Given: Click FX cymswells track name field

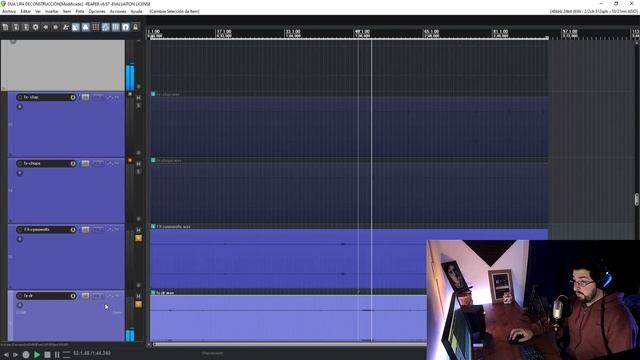Looking at the screenshot, I should (46, 229).
